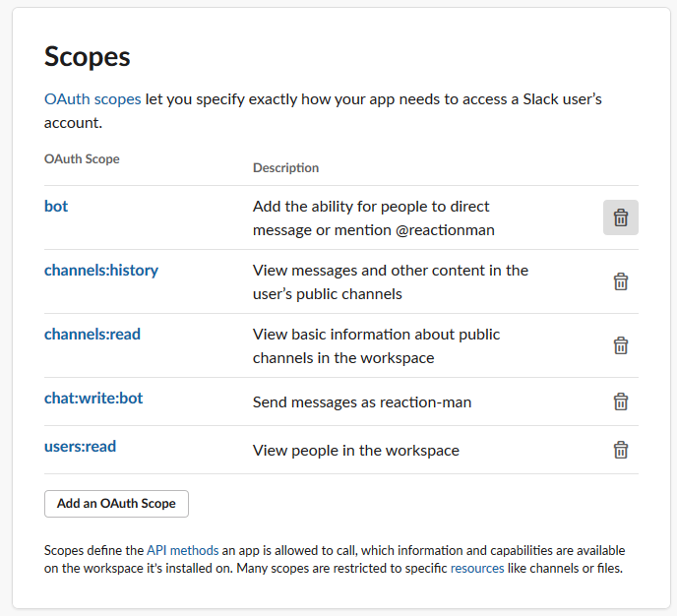Click the Add an OAuth Scope button
The width and height of the screenshot is (677, 616).
116,504
